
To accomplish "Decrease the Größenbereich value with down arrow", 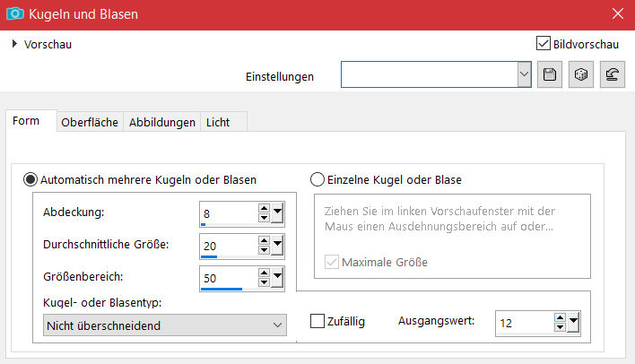I will pyautogui.click(x=264, y=283).
